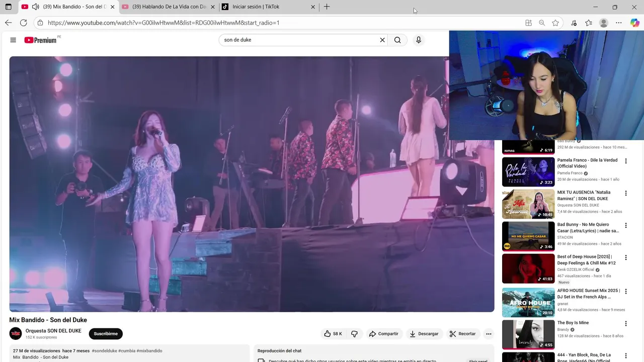Run search with the magnifier button

click(397, 40)
